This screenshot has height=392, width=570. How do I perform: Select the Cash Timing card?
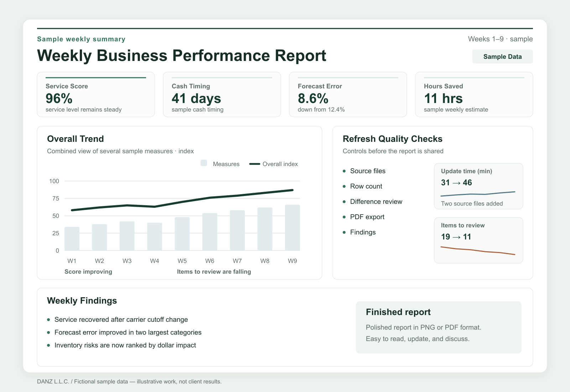(222, 94)
